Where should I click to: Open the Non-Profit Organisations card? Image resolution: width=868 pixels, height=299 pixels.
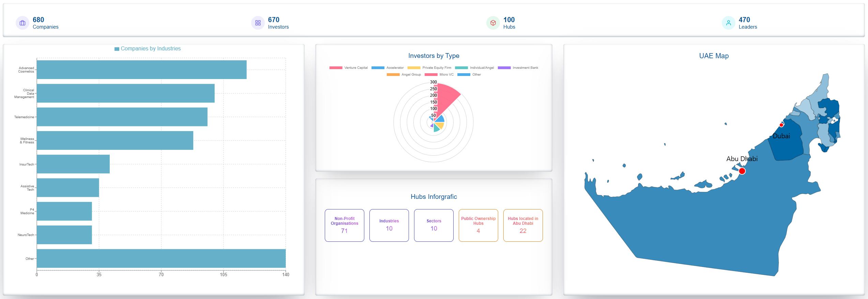[x=344, y=225]
